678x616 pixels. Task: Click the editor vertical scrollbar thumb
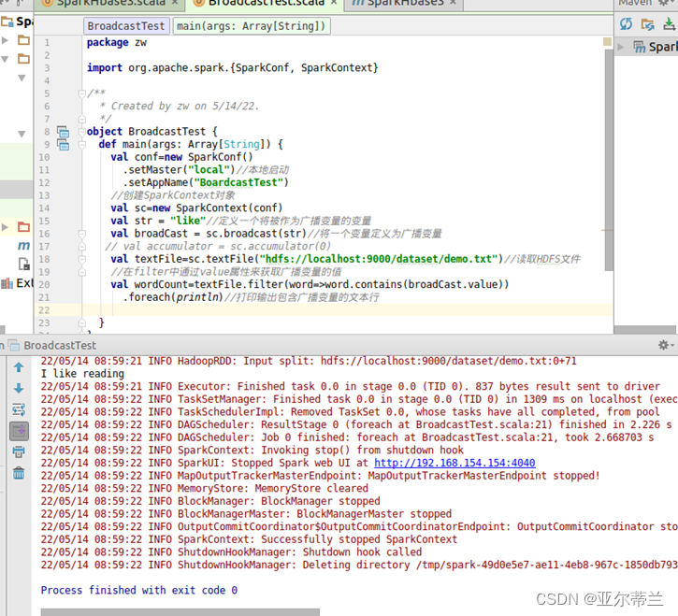coord(609,160)
